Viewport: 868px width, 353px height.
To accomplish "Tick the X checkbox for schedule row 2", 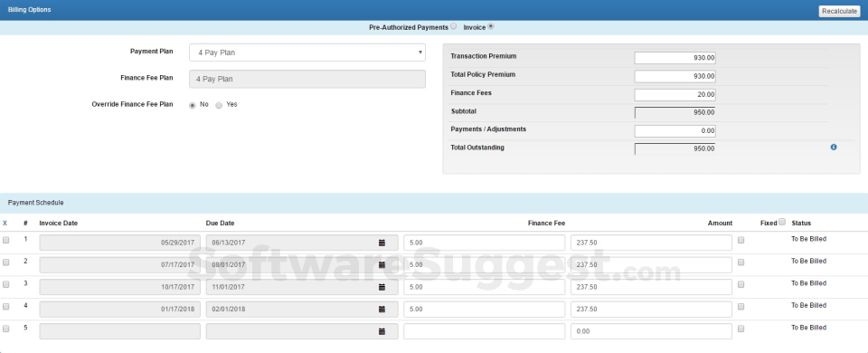I will [6, 262].
